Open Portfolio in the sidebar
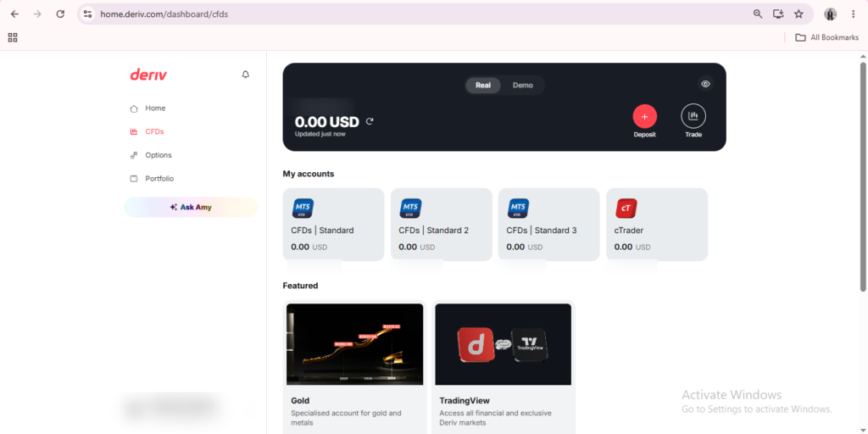This screenshot has width=868, height=434. tap(159, 179)
